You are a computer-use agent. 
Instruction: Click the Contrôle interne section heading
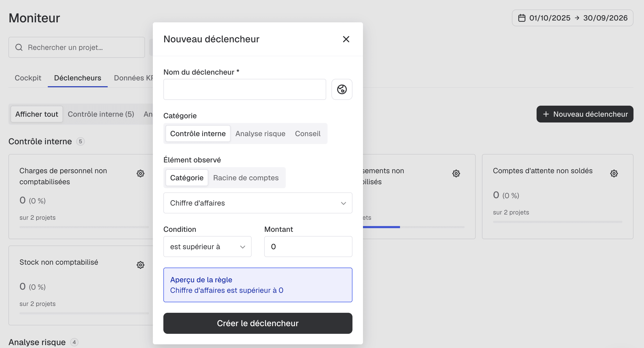[40, 141]
